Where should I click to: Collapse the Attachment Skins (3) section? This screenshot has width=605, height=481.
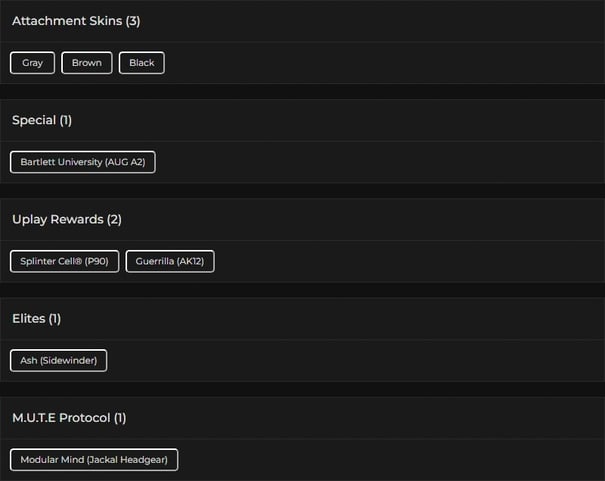pyautogui.click(x=300, y=21)
